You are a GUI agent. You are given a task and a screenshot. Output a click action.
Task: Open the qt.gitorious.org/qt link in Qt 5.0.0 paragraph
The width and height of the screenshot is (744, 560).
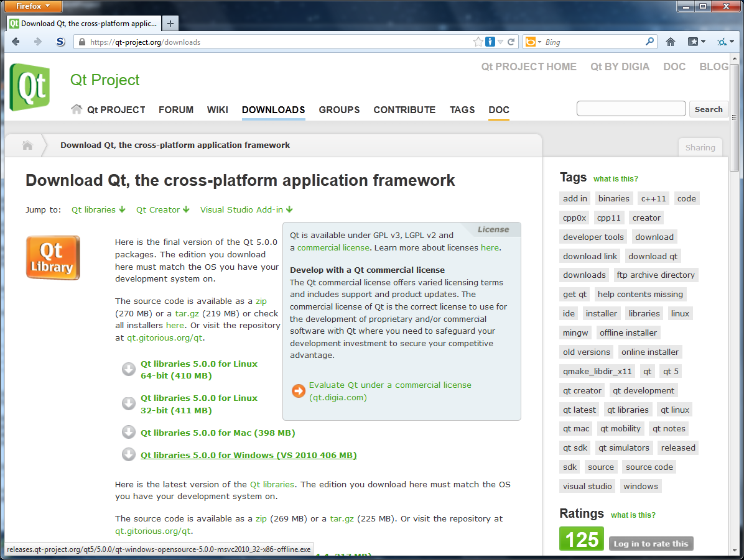point(165,337)
